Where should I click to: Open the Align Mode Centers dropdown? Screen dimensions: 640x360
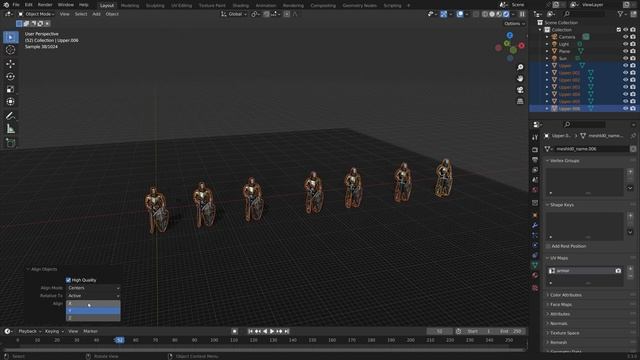(93, 288)
